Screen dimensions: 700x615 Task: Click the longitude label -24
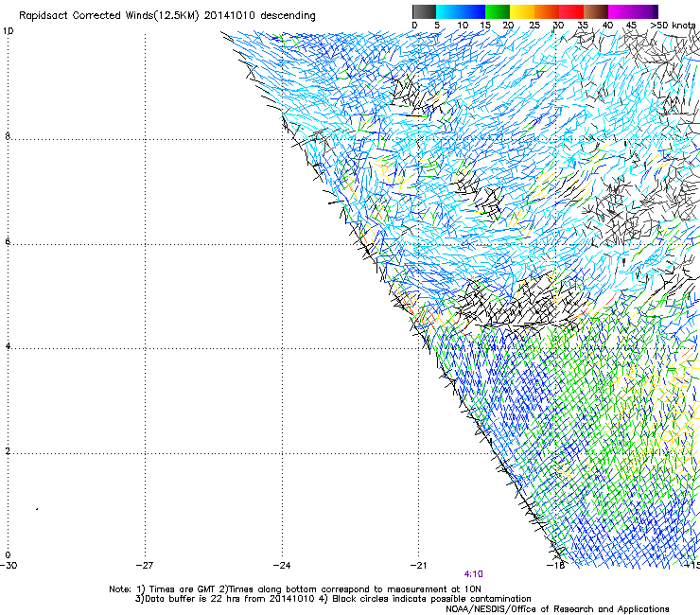point(282,566)
